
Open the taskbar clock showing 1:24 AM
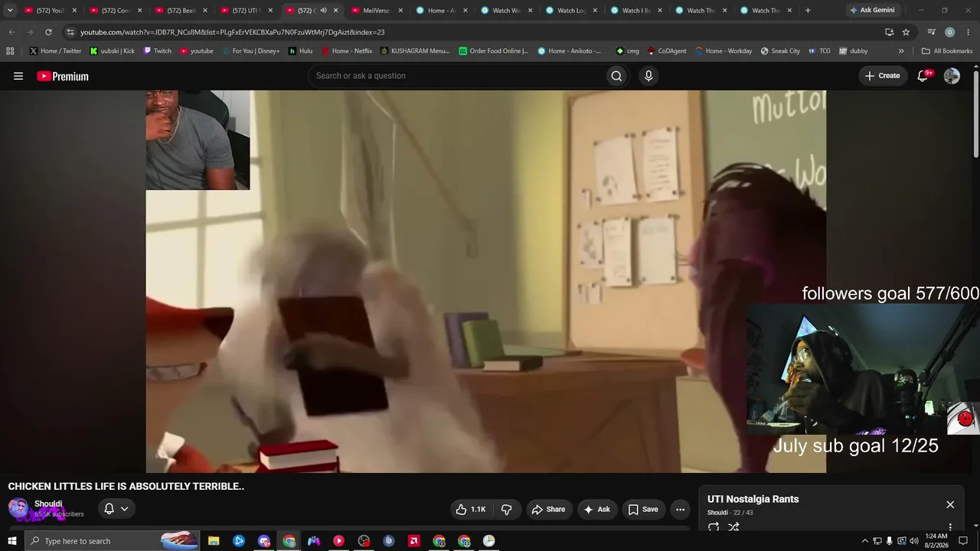[936, 541]
